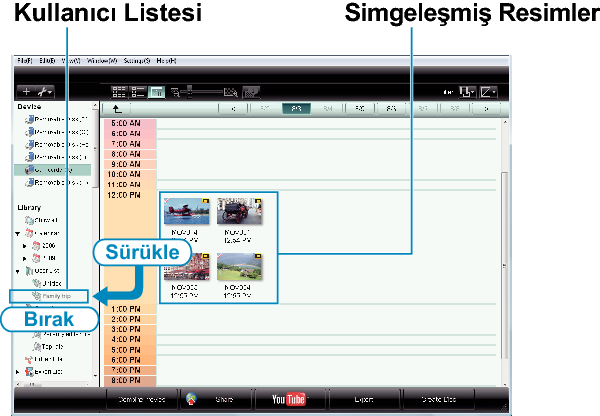The image size is (600, 416).
Task: Go to previous dates with left arrow button
Action: pos(233,109)
